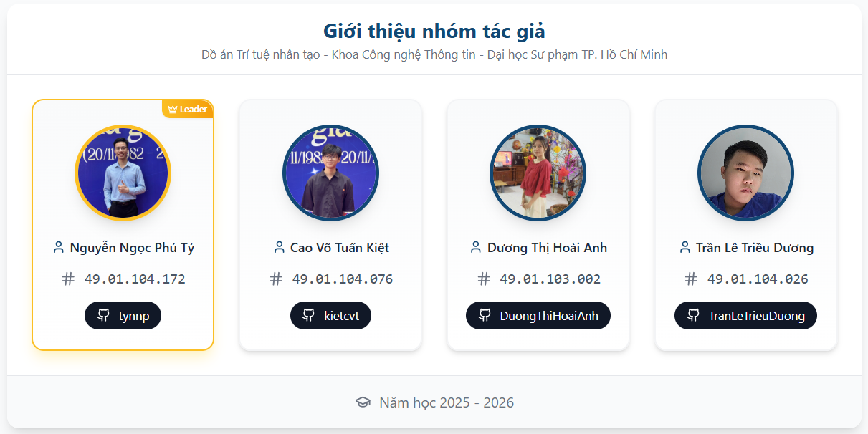The height and width of the screenshot is (434, 868).
Task: Click person icon beside Cao Võ Tuấn Kiệt
Action: [279, 248]
